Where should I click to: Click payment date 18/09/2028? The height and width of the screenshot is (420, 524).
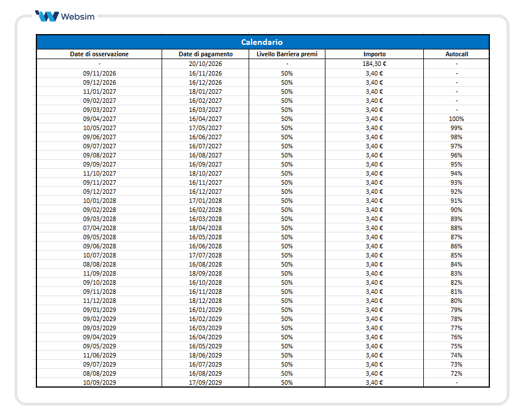coord(205,273)
